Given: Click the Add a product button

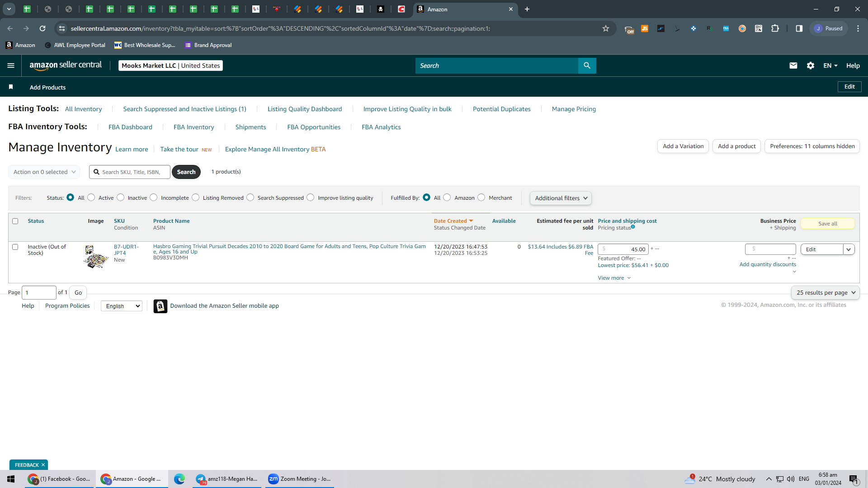Looking at the screenshot, I should tap(736, 146).
